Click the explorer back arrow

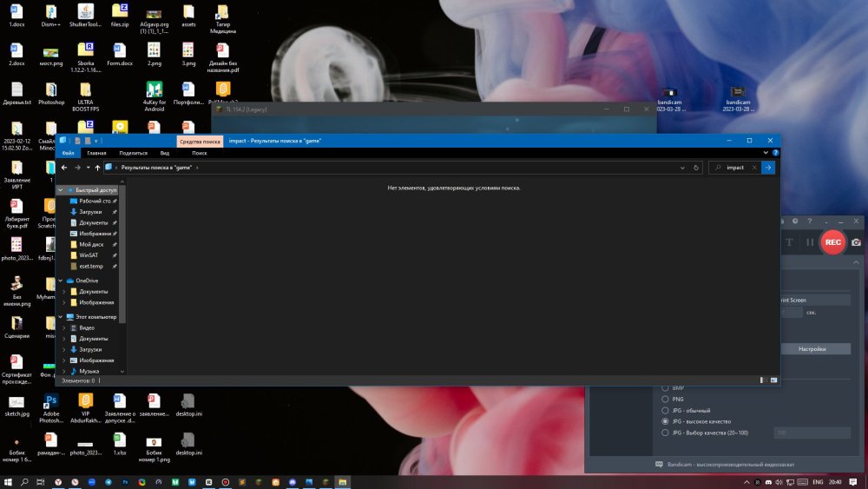(64, 168)
